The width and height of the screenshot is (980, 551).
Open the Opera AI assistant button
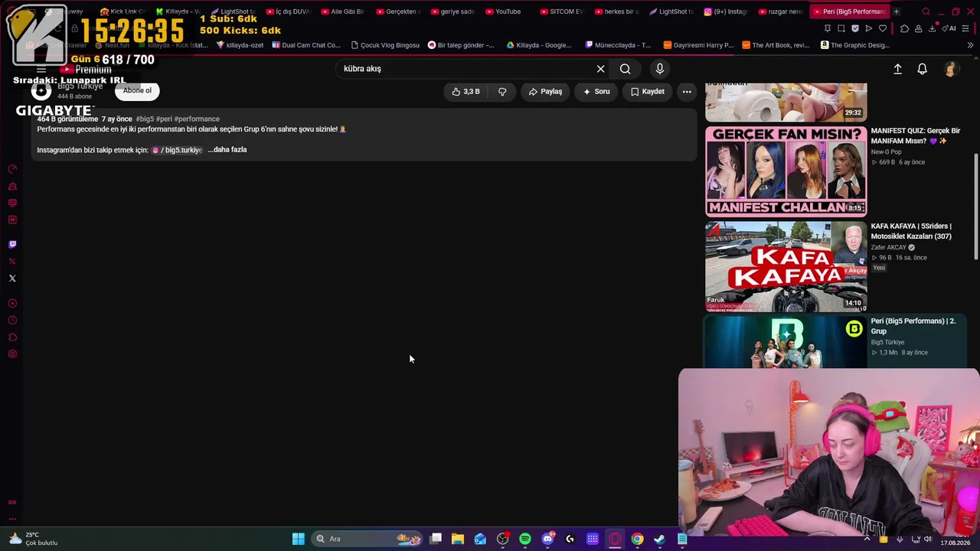click(950, 28)
